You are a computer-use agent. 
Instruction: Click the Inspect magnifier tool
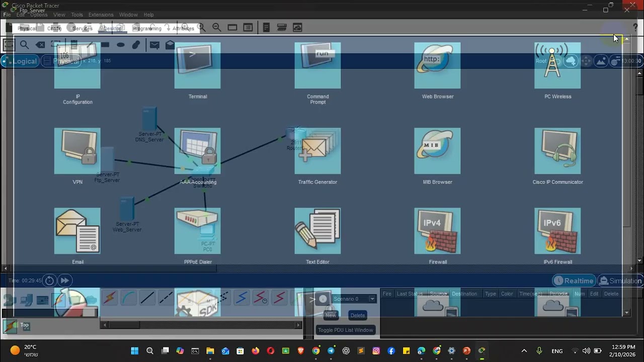pos(24,45)
